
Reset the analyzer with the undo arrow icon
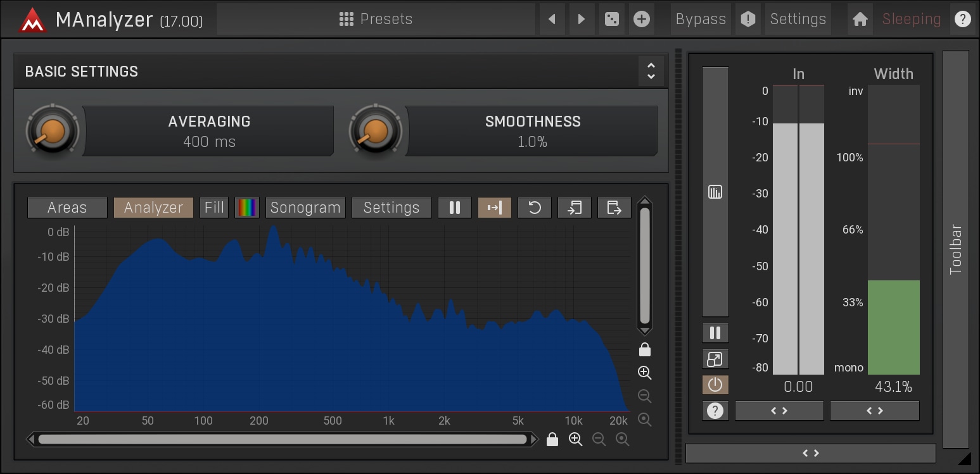point(535,208)
